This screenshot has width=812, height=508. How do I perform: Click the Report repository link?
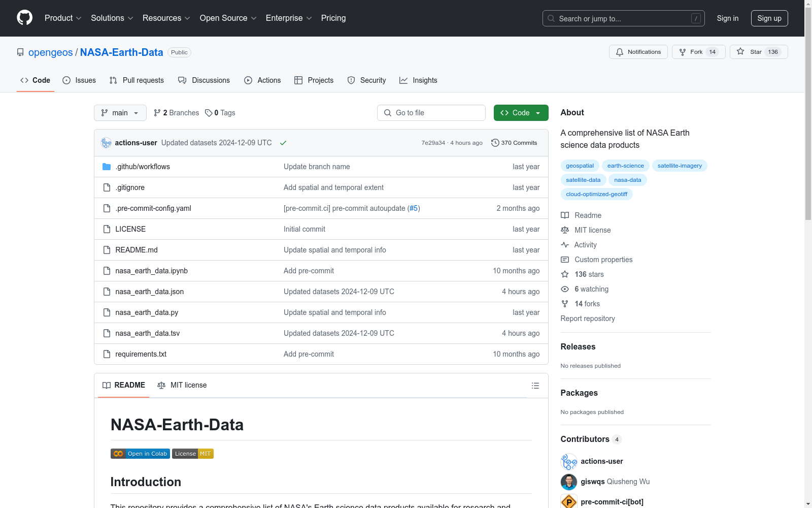[588, 319]
